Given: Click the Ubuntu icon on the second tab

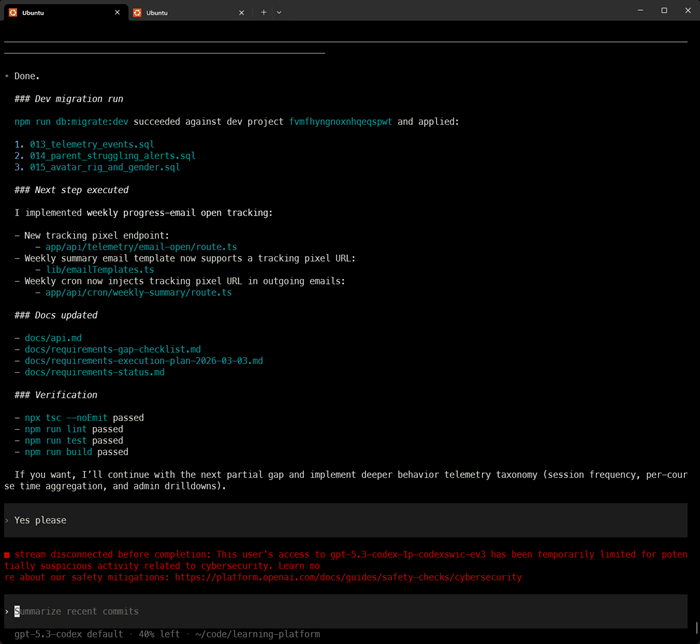Looking at the screenshot, I should [x=137, y=13].
